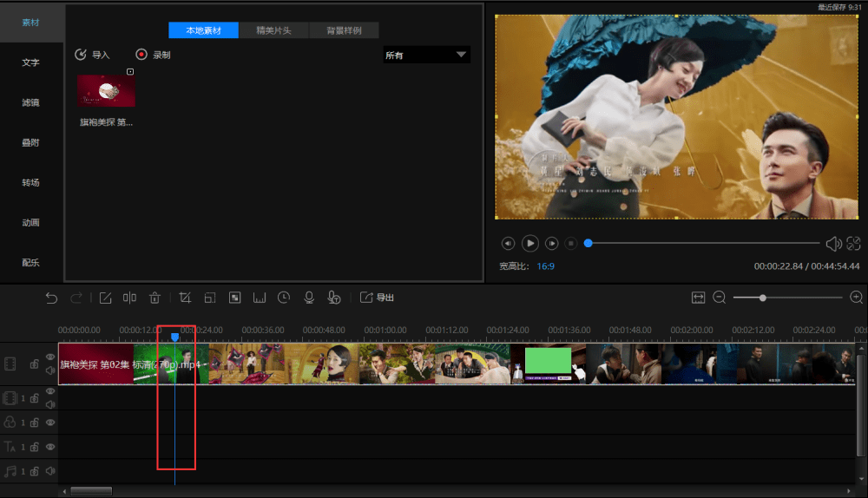Hide the main video track with eye icon
Screen dimensions: 868x498
50,357
